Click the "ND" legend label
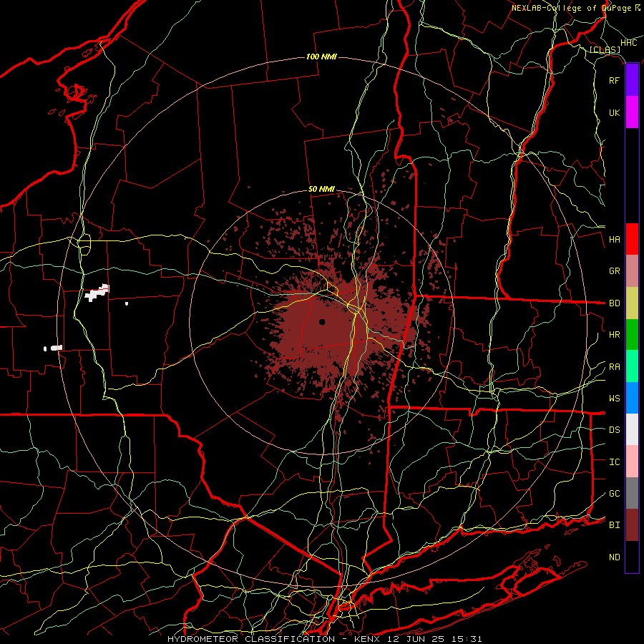Image resolution: width=644 pixels, height=644 pixels. (614, 557)
